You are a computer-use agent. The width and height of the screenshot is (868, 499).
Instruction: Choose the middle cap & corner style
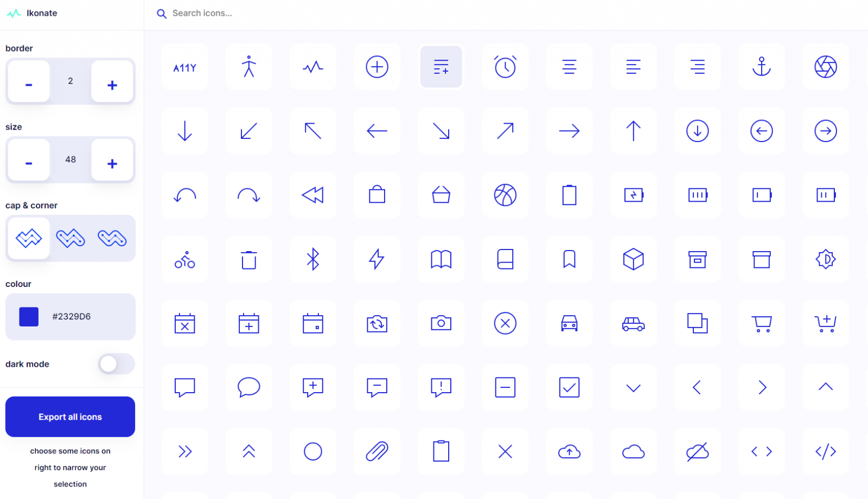click(x=71, y=238)
